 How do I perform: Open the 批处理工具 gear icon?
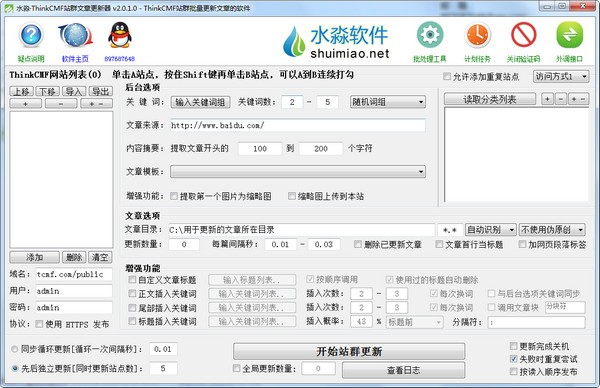point(430,35)
